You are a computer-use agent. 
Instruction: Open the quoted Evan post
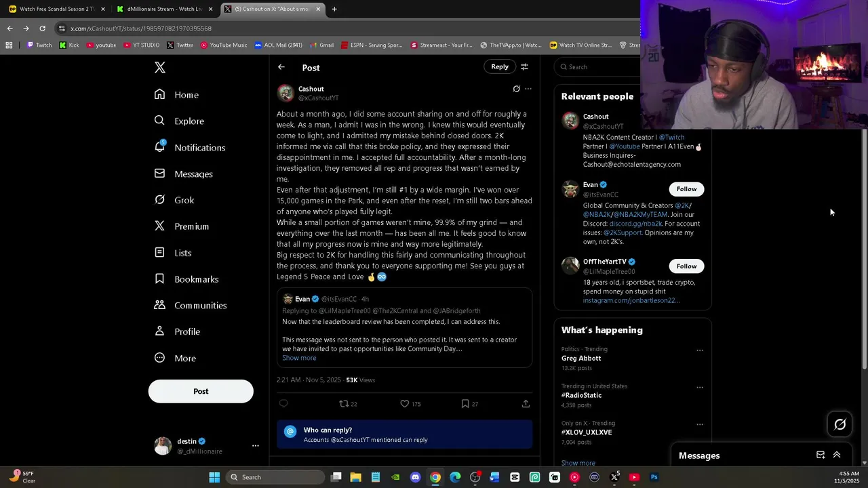click(x=404, y=328)
